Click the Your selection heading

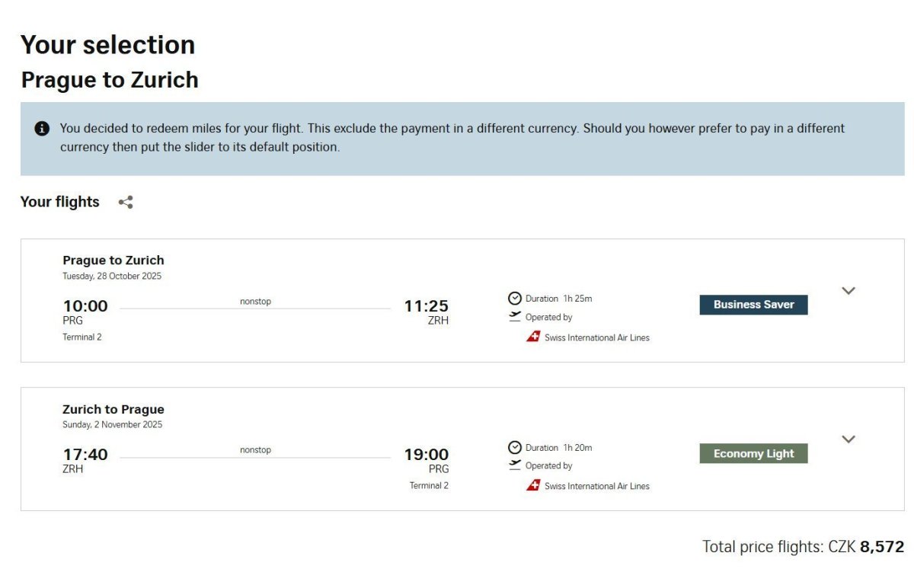[x=108, y=45]
